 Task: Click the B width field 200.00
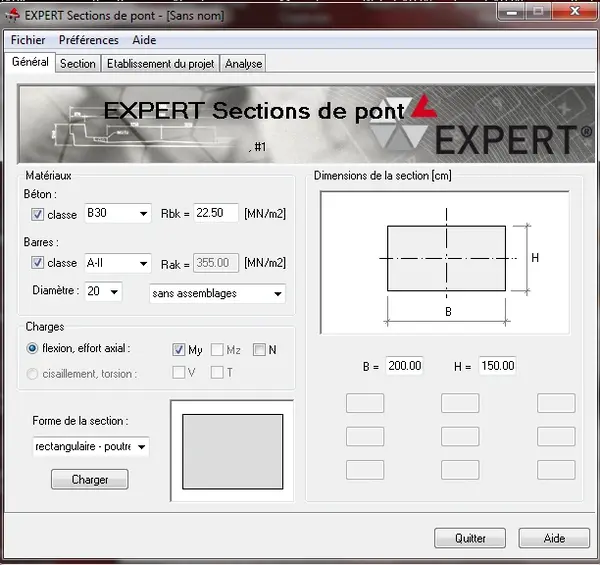click(404, 366)
